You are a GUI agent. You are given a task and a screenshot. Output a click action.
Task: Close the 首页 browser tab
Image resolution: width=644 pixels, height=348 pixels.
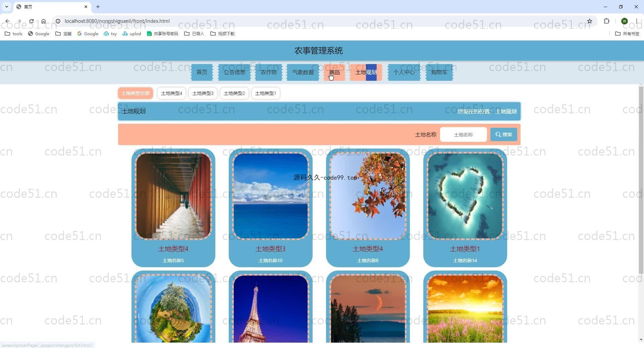click(86, 7)
